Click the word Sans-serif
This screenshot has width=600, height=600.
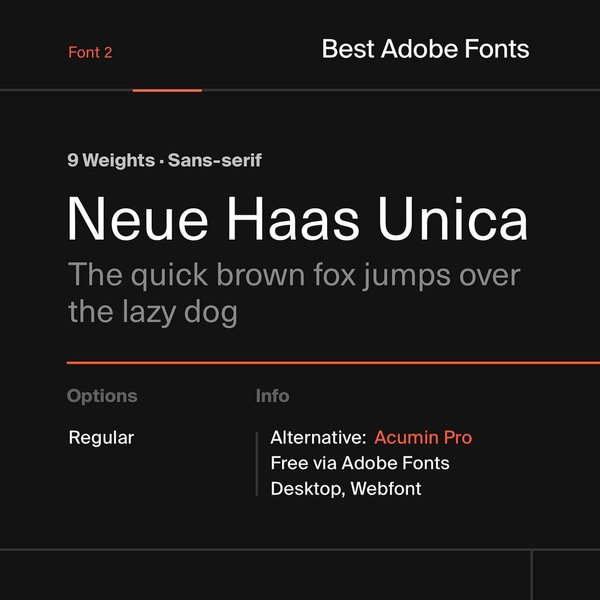[x=215, y=160]
